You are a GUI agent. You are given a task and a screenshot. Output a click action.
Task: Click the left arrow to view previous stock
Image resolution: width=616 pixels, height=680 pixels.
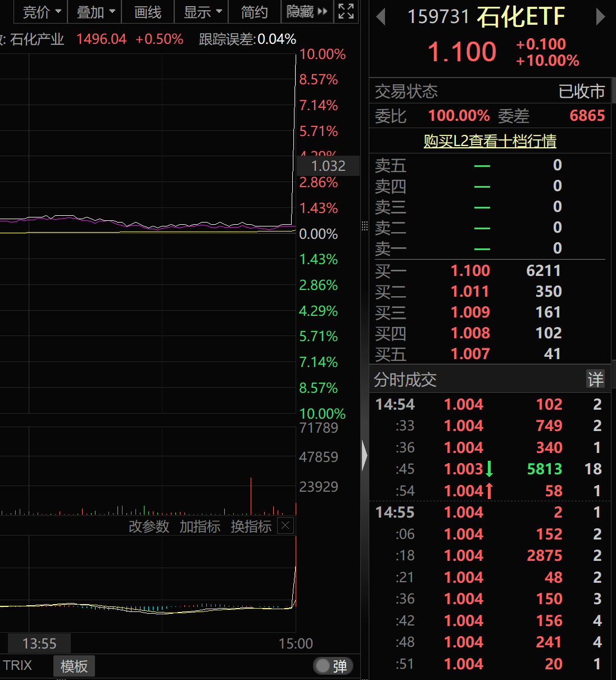pyautogui.click(x=381, y=17)
